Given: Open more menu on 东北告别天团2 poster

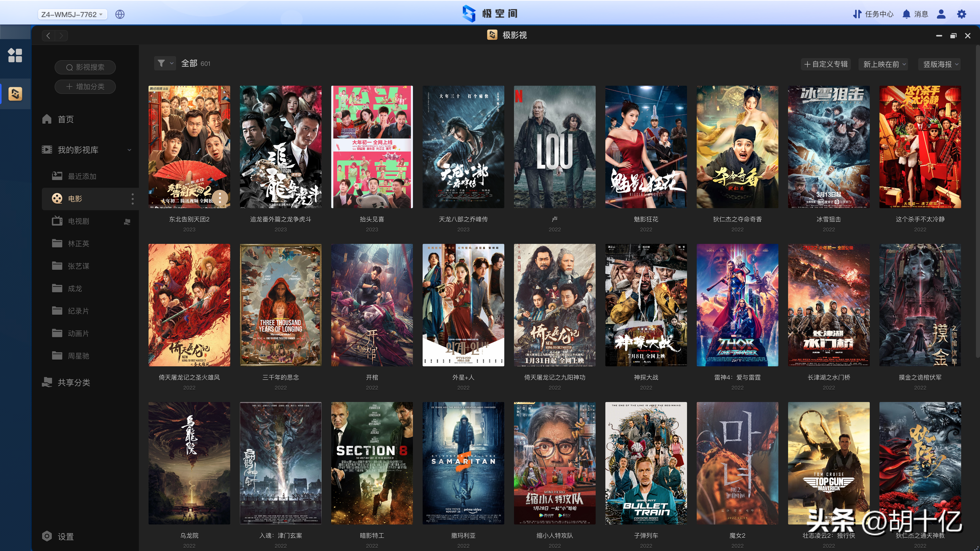Looking at the screenshot, I should (220, 198).
